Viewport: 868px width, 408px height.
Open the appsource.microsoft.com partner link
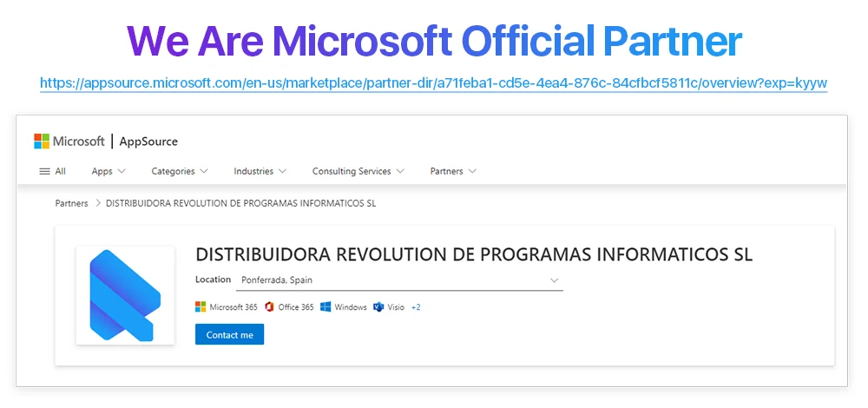(433, 83)
